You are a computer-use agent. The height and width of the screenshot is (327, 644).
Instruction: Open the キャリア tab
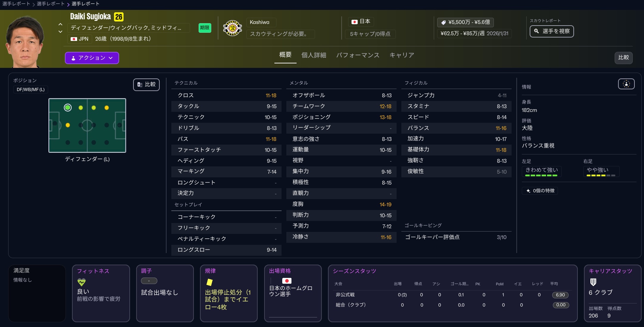click(x=402, y=55)
